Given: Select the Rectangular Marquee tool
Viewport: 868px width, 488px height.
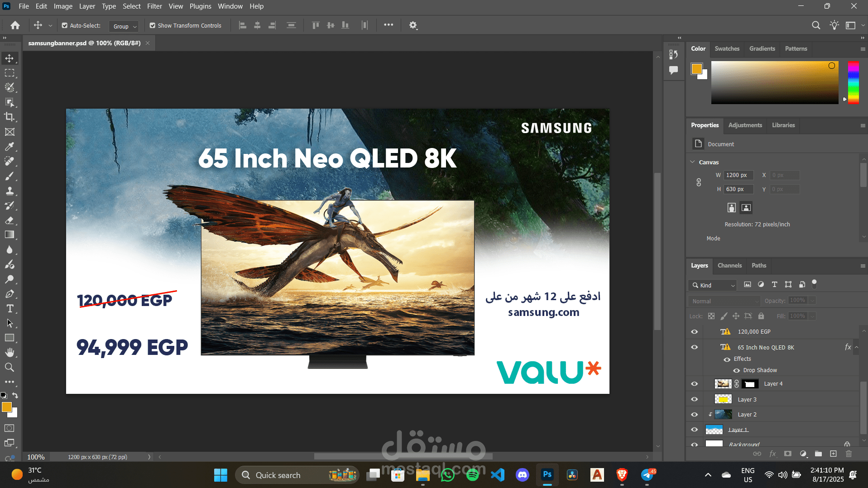Looking at the screenshot, I should click(x=10, y=73).
